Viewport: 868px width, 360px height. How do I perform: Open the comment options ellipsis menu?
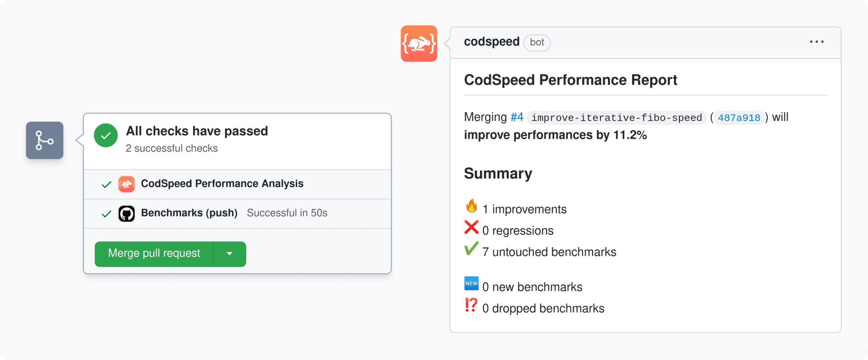(x=816, y=42)
